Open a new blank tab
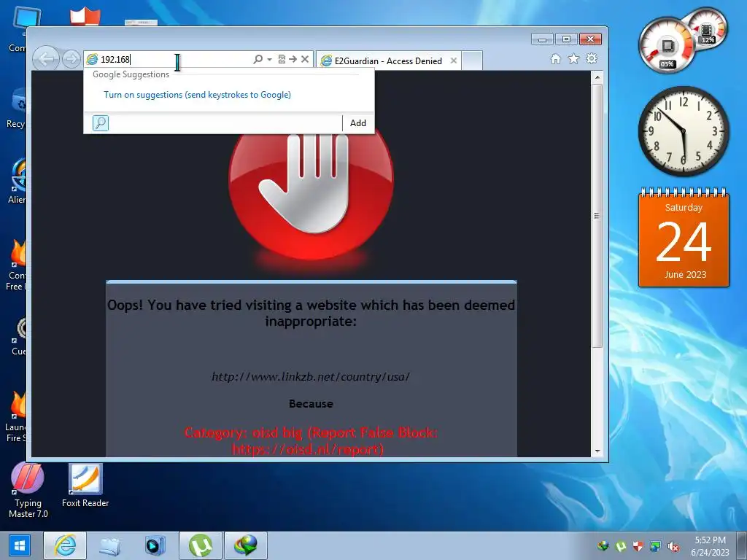747x560 pixels. [x=472, y=61]
